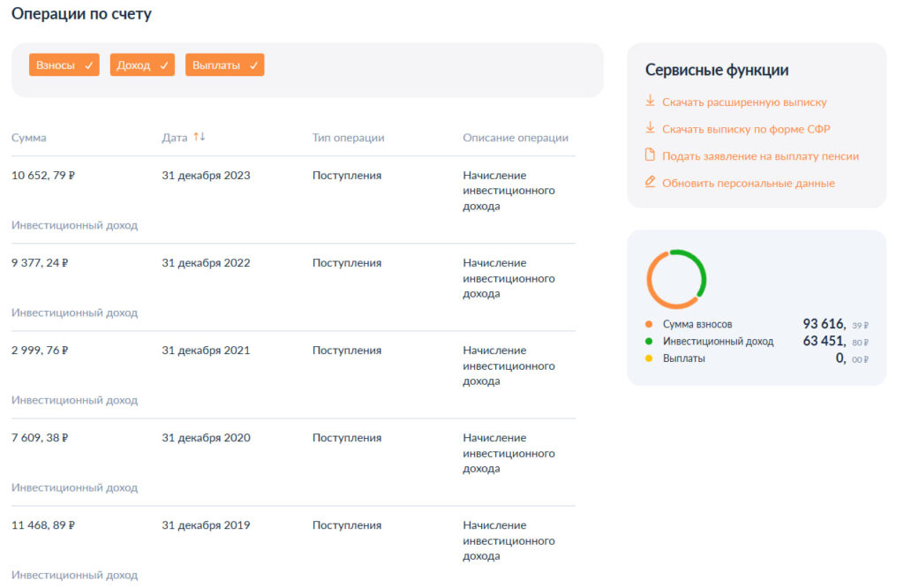Image resolution: width=904 pixels, height=588 pixels.
Task: Click download icon beside extended statement link
Action: (x=650, y=101)
